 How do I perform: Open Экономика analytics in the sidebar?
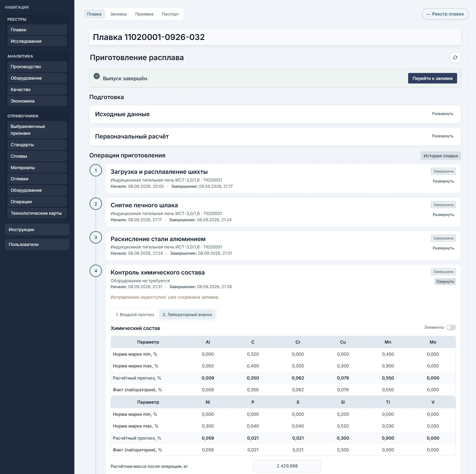coord(37,101)
